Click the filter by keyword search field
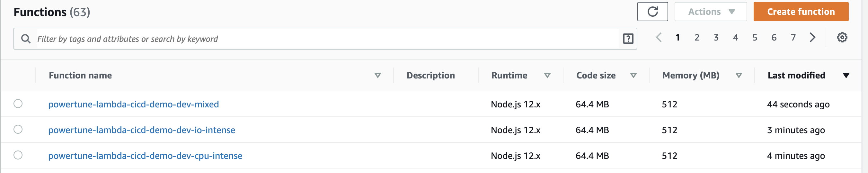The image size is (868, 173). coord(323,39)
